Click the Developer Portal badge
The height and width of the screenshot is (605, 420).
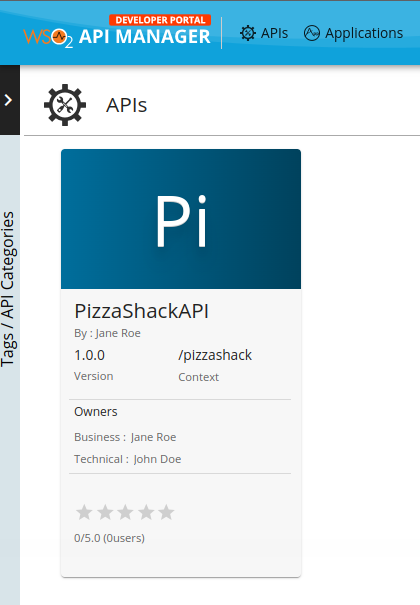(160, 20)
